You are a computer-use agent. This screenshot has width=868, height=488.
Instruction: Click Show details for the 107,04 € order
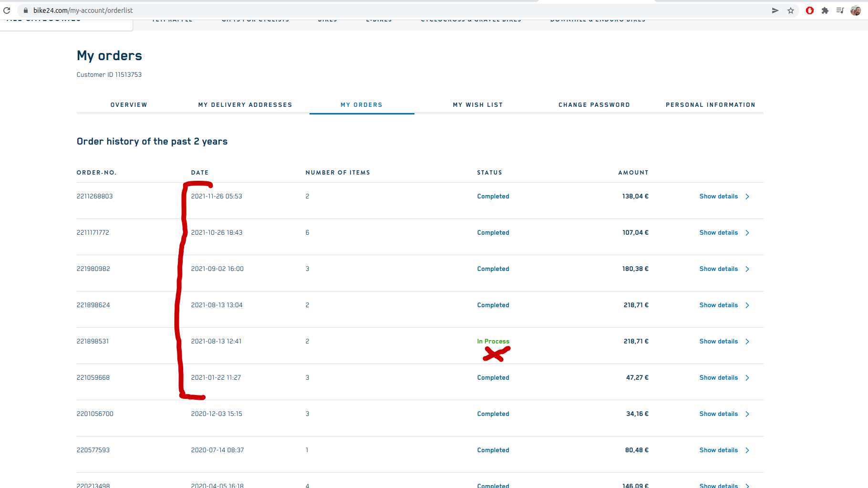[x=718, y=233]
